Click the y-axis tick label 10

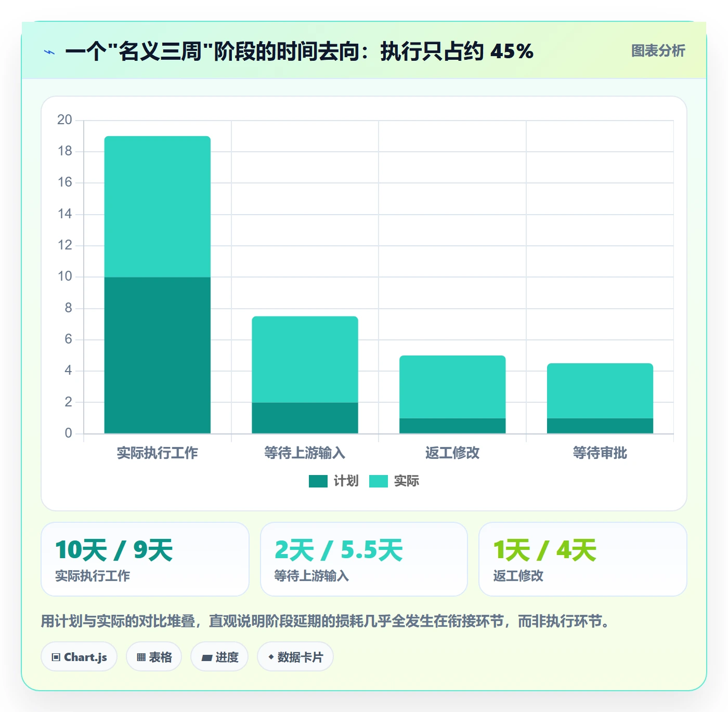(x=65, y=276)
